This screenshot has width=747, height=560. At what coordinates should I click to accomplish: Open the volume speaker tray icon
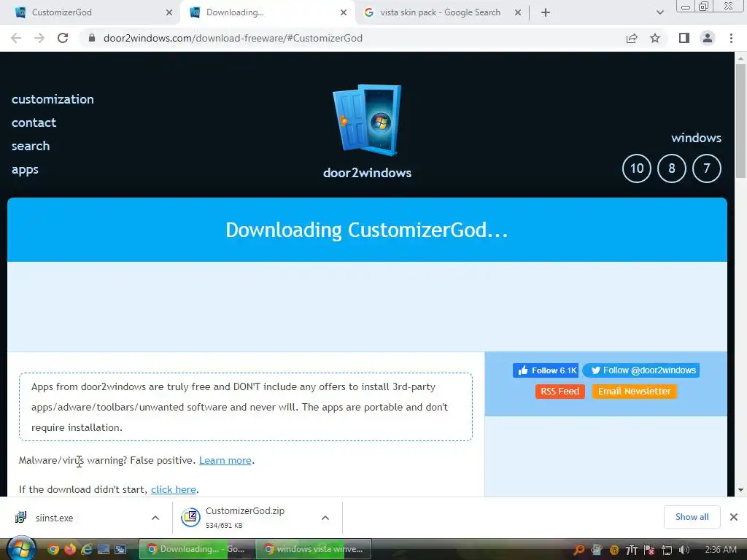click(x=684, y=550)
